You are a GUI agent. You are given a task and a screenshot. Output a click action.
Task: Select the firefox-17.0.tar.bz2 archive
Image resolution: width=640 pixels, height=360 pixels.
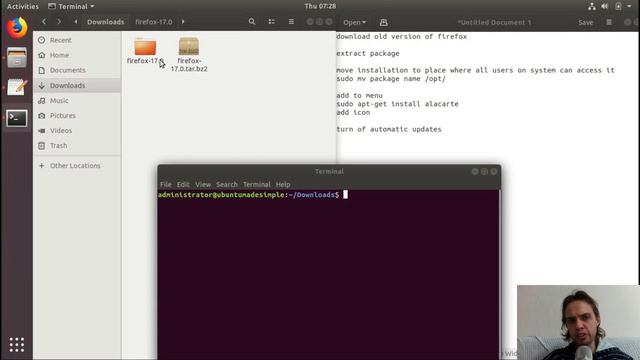coord(189,55)
